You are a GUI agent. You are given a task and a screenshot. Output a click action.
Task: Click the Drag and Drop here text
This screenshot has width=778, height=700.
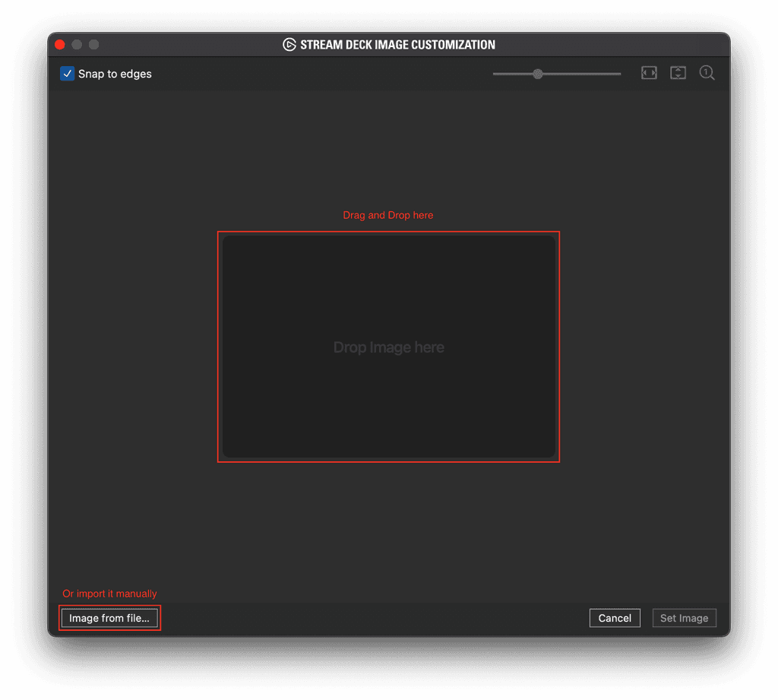[x=388, y=215]
